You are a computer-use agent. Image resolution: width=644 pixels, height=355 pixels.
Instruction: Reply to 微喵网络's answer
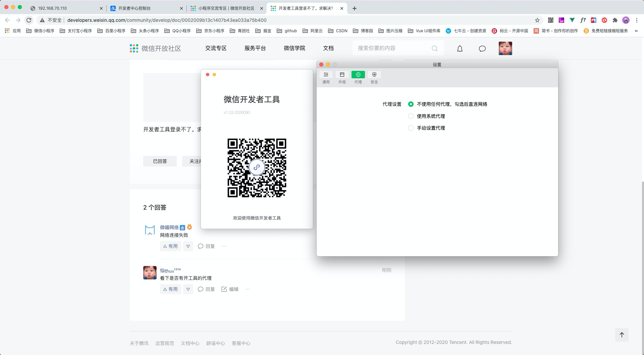pyautogui.click(x=206, y=246)
